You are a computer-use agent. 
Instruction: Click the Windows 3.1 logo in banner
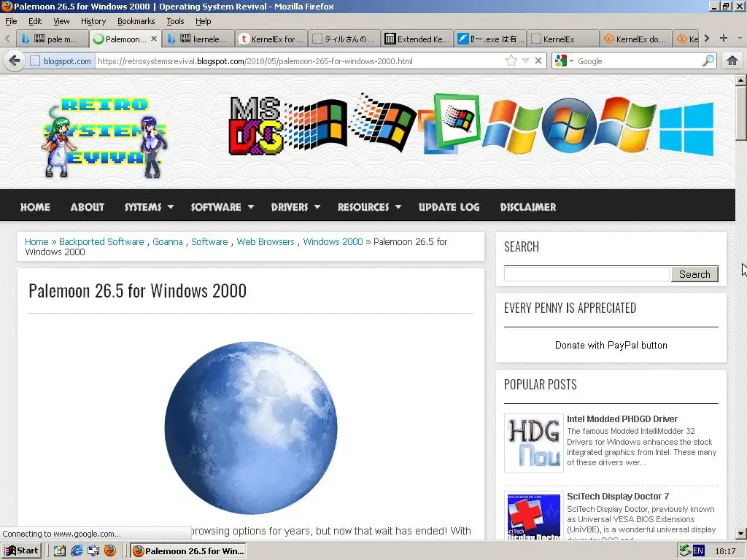pos(315,125)
